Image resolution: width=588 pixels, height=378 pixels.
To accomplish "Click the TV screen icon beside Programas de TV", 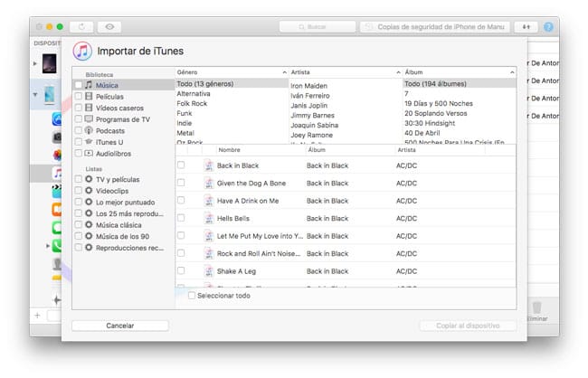I will click(x=89, y=119).
